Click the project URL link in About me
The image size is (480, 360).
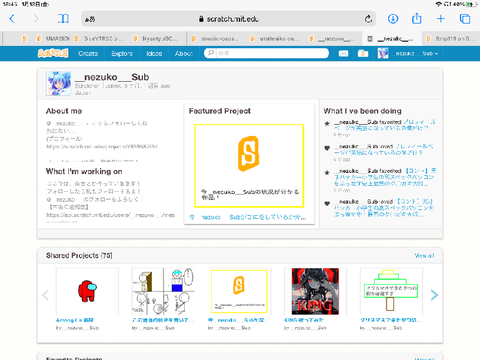(102, 146)
